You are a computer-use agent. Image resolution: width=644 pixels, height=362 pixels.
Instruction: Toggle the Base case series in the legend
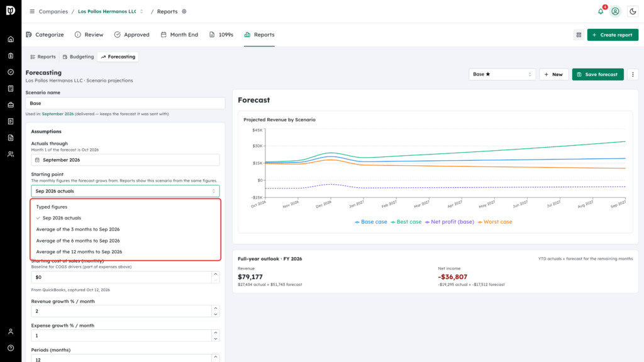click(371, 222)
